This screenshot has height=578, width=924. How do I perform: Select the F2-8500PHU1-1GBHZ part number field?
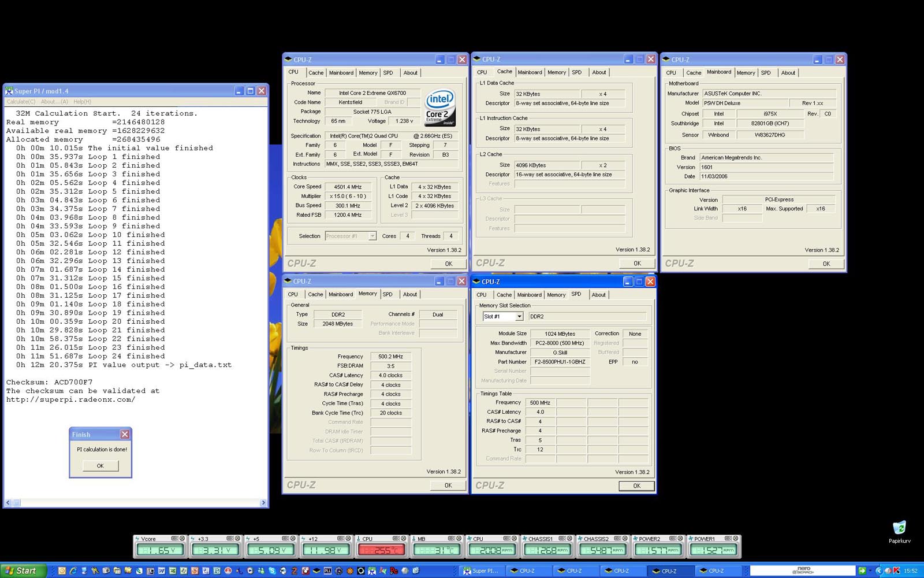coord(560,362)
